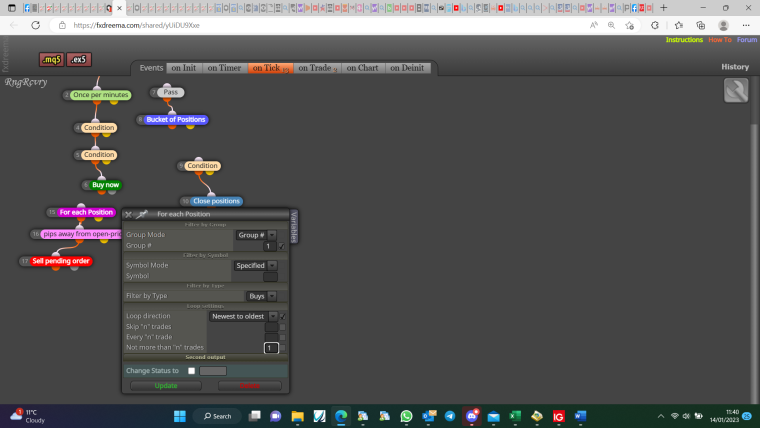Open the Forum link
760x428 pixels.
(747, 40)
